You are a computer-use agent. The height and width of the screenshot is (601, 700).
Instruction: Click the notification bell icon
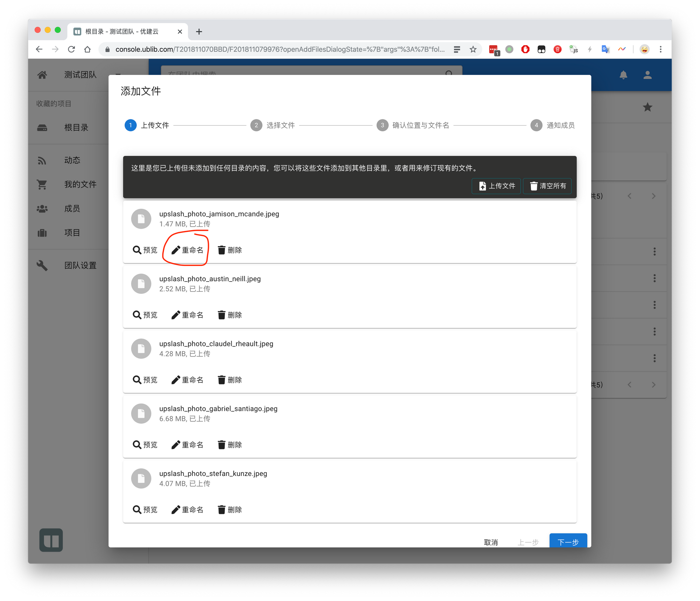tap(623, 75)
